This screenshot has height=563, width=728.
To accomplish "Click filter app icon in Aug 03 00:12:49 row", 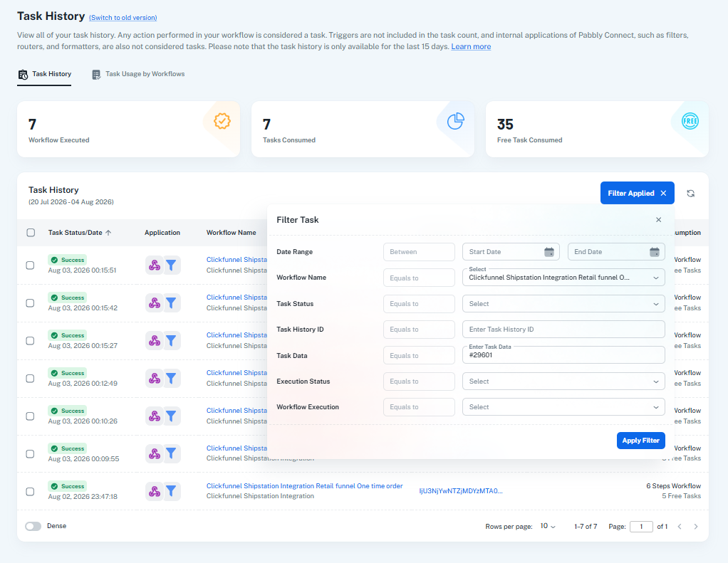I will click(172, 379).
